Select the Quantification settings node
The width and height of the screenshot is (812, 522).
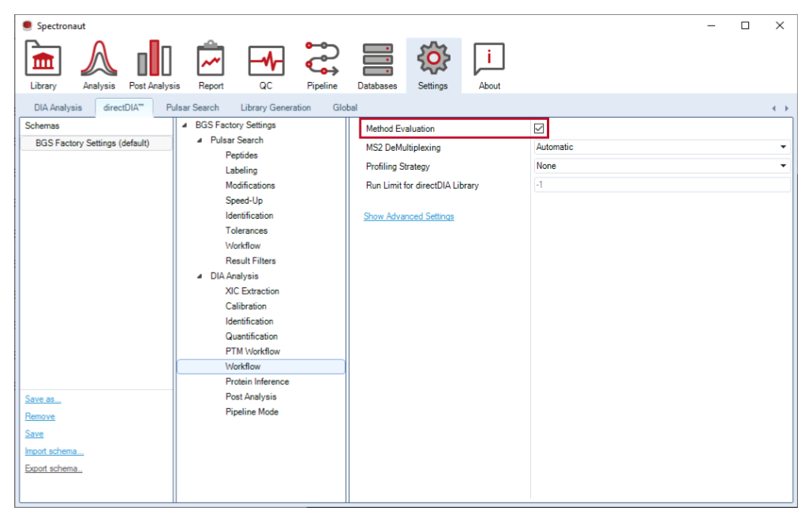pyautogui.click(x=251, y=336)
